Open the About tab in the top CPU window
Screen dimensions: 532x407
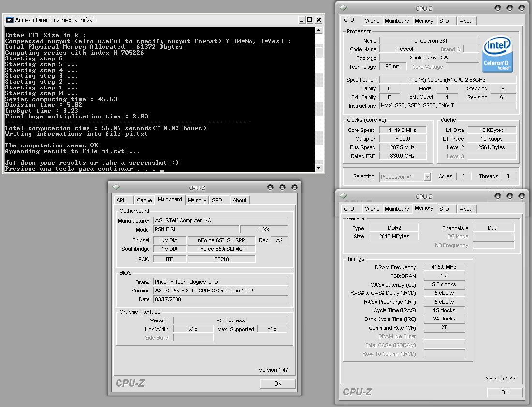tap(467, 21)
